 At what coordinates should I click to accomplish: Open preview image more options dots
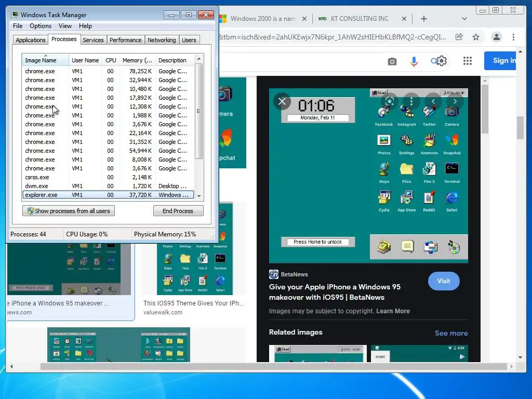411,101
